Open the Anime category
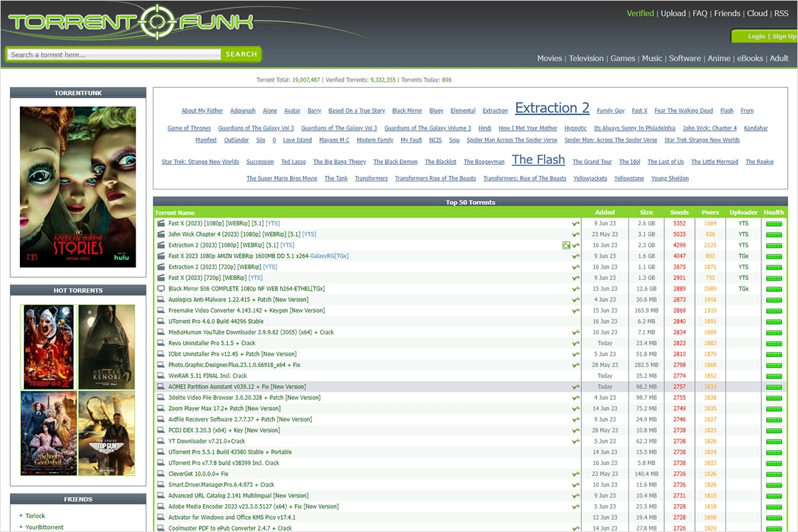This screenshot has width=798, height=532. point(719,59)
